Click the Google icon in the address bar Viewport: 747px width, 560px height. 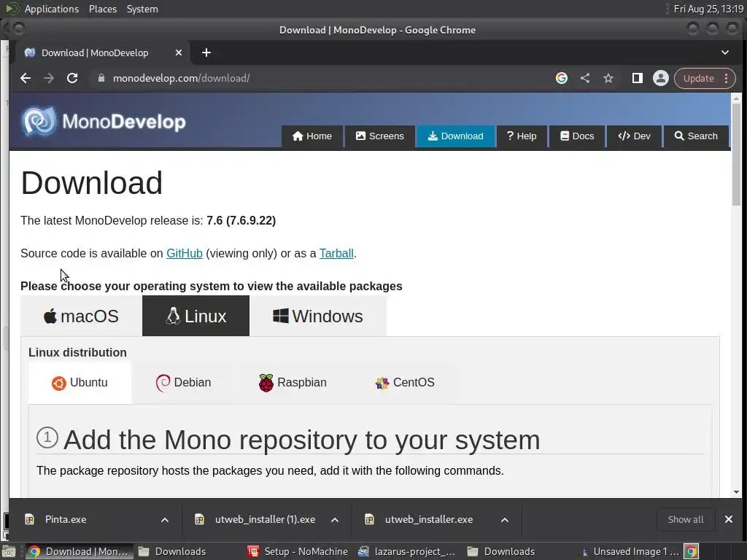coord(562,78)
